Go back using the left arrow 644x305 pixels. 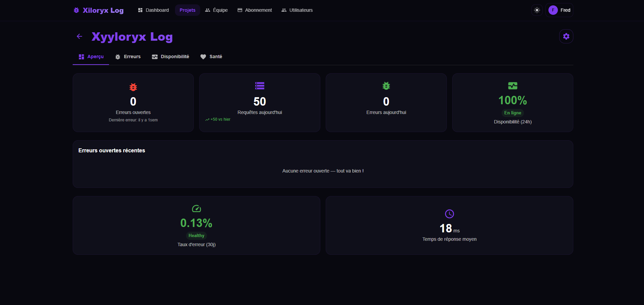point(79,36)
